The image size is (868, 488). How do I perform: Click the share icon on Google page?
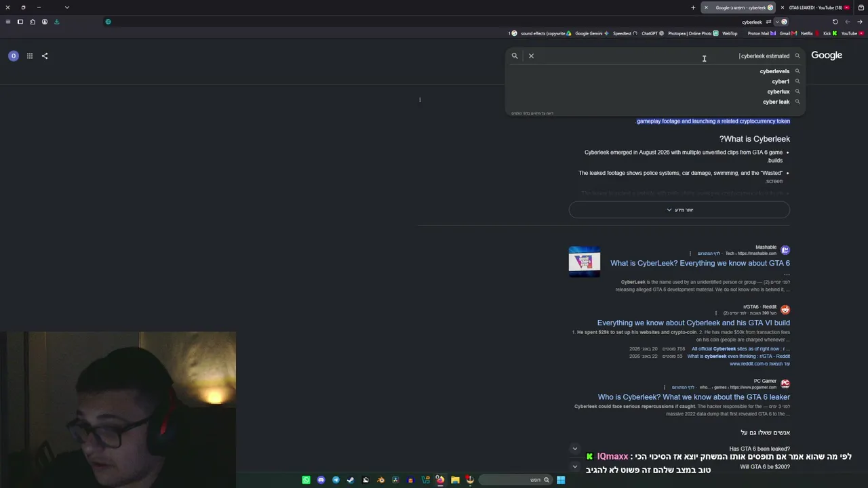coord(45,56)
